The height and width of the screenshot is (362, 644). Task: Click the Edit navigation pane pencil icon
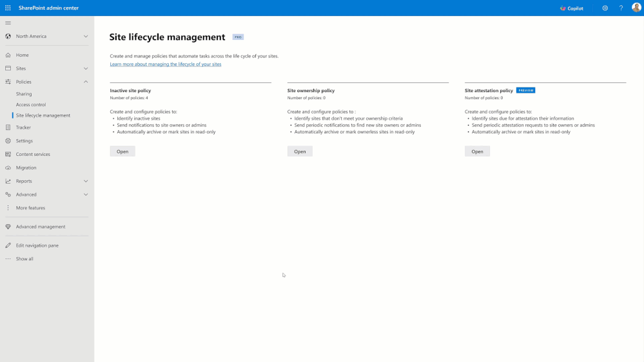(8, 245)
